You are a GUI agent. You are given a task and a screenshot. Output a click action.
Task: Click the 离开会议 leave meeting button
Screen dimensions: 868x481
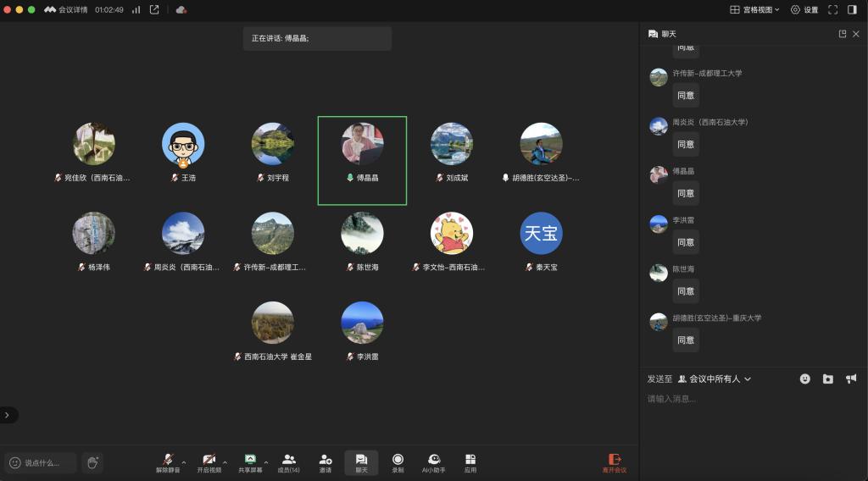615,462
